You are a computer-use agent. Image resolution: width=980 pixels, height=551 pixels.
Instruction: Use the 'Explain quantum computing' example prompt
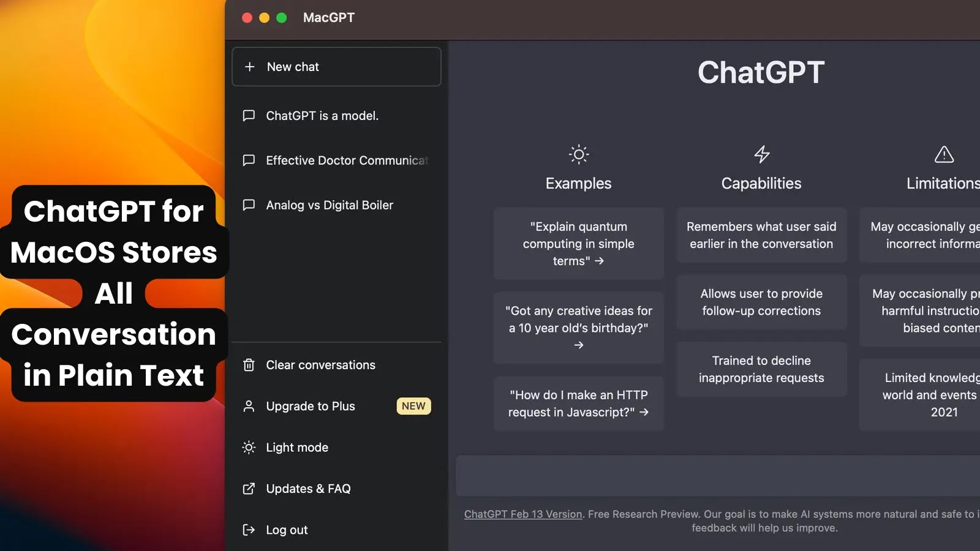coord(579,244)
